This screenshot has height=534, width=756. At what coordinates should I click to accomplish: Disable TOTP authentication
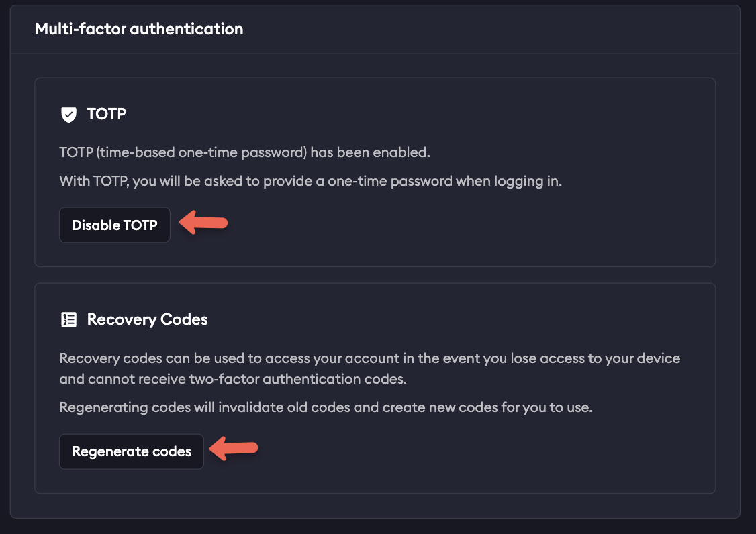(114, 224)
